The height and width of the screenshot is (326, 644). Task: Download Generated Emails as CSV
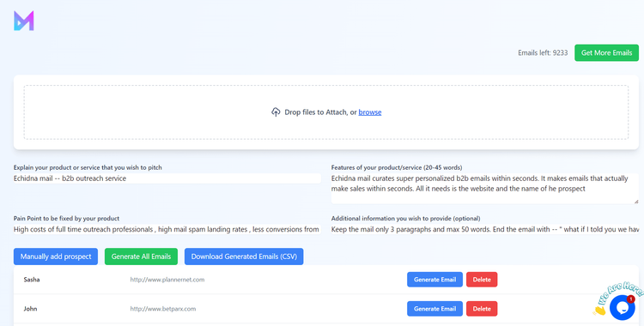click(x=244, y=257)
